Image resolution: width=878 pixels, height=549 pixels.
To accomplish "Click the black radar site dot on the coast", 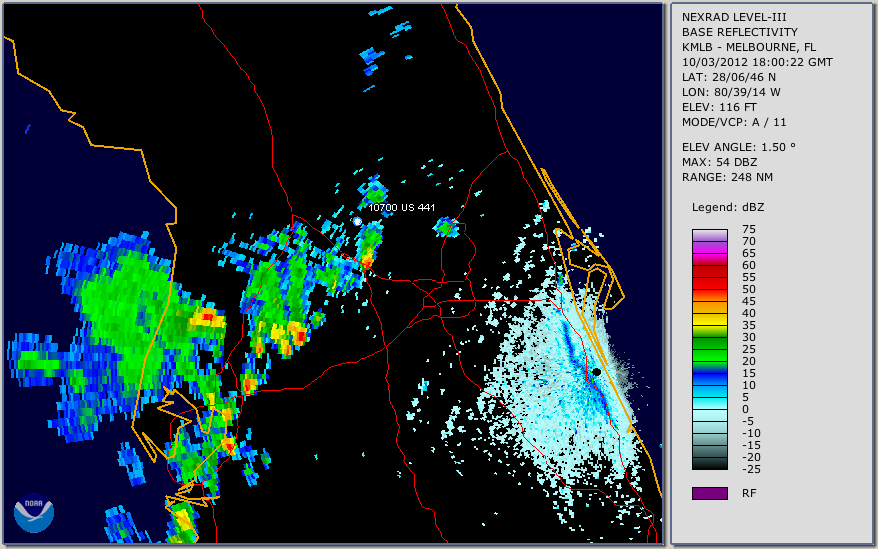I will tap(597, 372).
